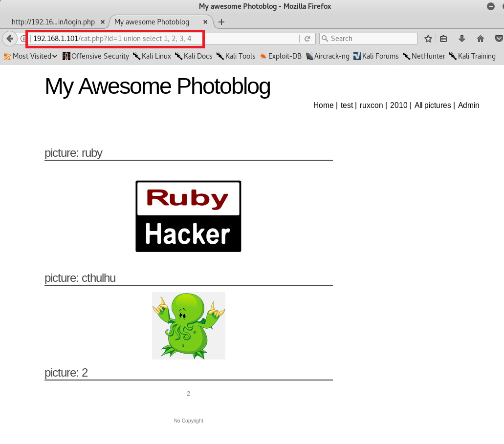View the All pictures page
The width and height of the screenshot is (504, 444).
coord(433,106)
